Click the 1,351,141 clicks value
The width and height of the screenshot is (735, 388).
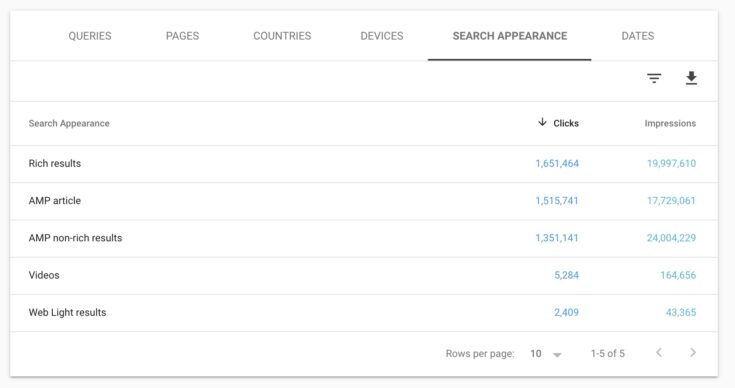(x=557, y=238)
